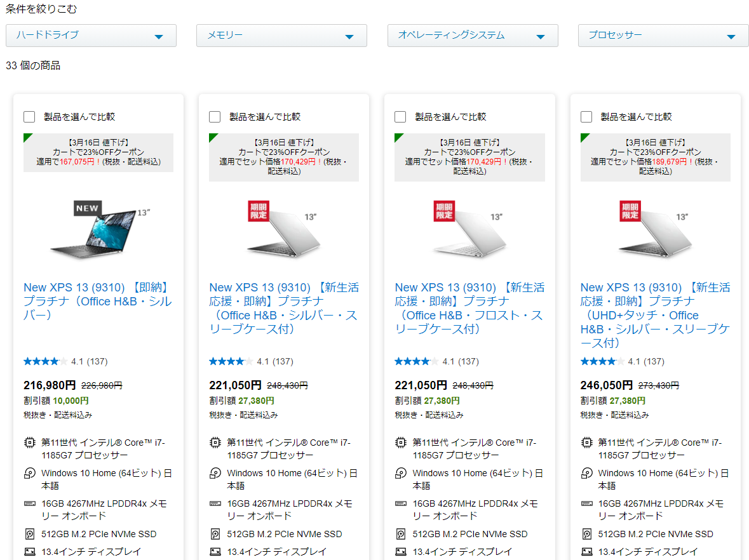Click laptop image of シルバー・スリーブケース付 221,050円 product
The image size is (749, 560).
tap(284, 230)
